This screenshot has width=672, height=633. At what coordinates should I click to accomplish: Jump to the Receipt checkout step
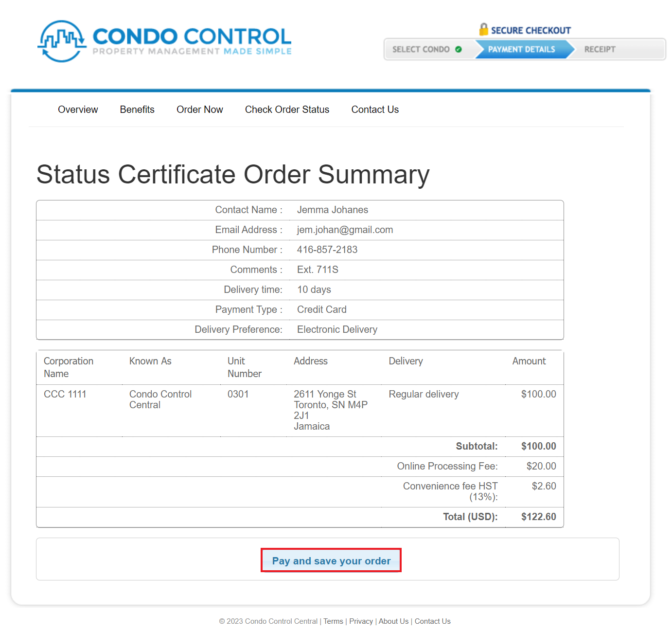click(600, 49)
